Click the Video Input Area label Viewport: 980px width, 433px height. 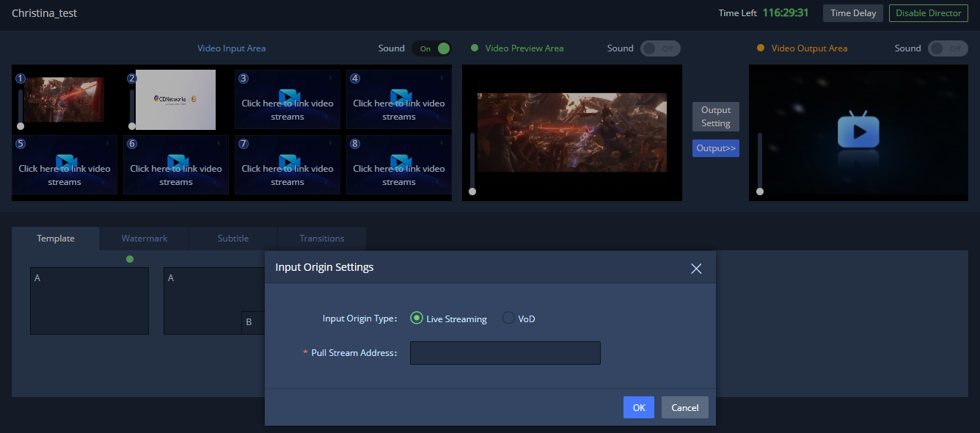click(232, 48)
